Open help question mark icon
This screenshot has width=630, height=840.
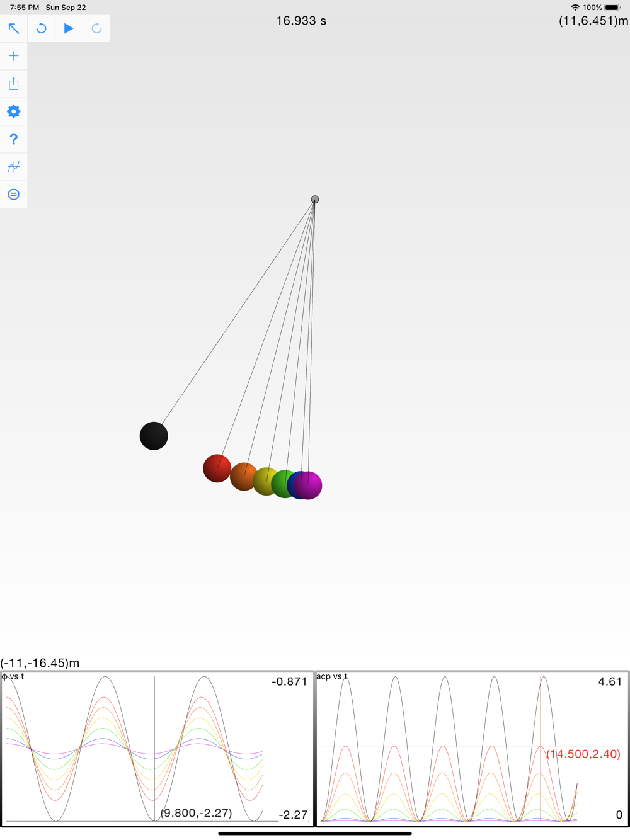point(14,139)
